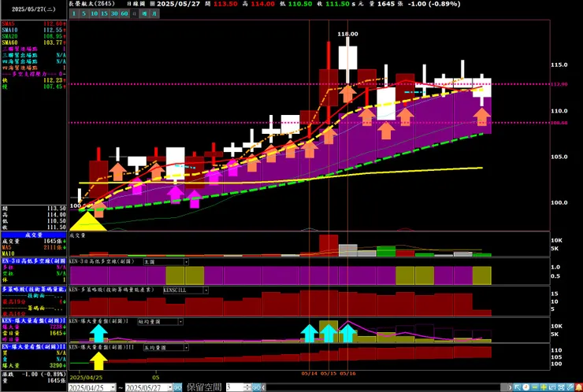Open the clock time tool
The image size is (583, 392).
(x=526, y=387)
